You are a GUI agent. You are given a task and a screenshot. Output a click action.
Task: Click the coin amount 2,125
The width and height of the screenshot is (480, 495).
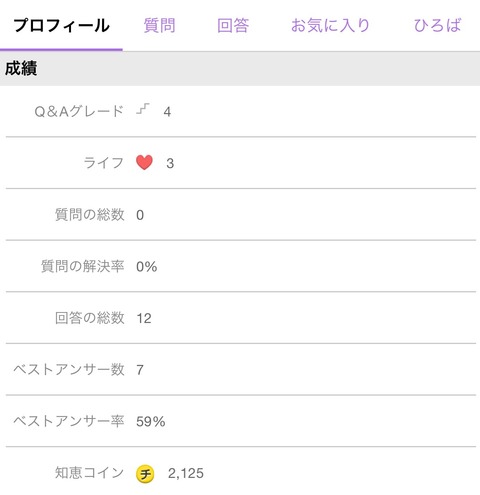coord(186,473)
